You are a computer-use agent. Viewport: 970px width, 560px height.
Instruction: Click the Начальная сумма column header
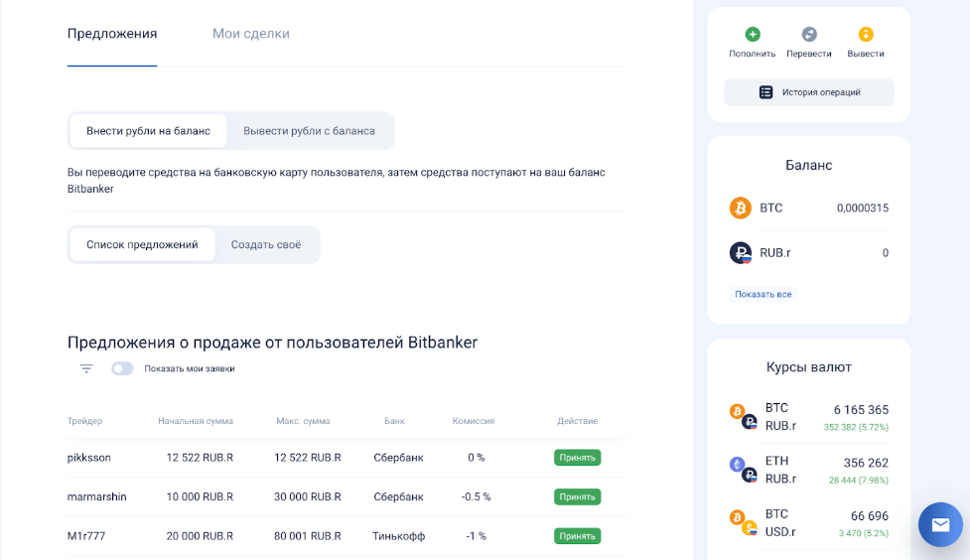click(x=196, y=421)
